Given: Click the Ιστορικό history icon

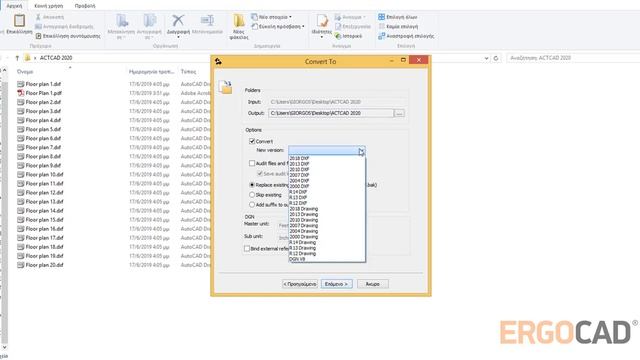Looking at the screenshot, I should click(x=338, y=36).
